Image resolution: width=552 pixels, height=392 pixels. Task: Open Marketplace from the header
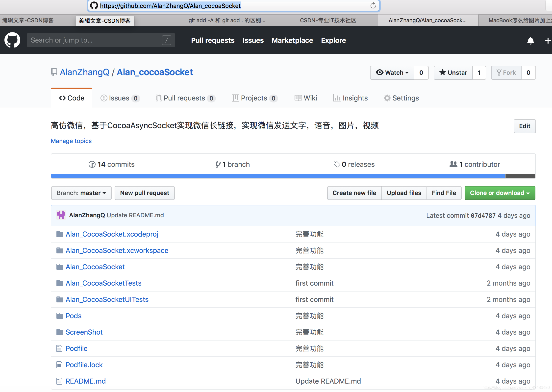coord(292,40)
